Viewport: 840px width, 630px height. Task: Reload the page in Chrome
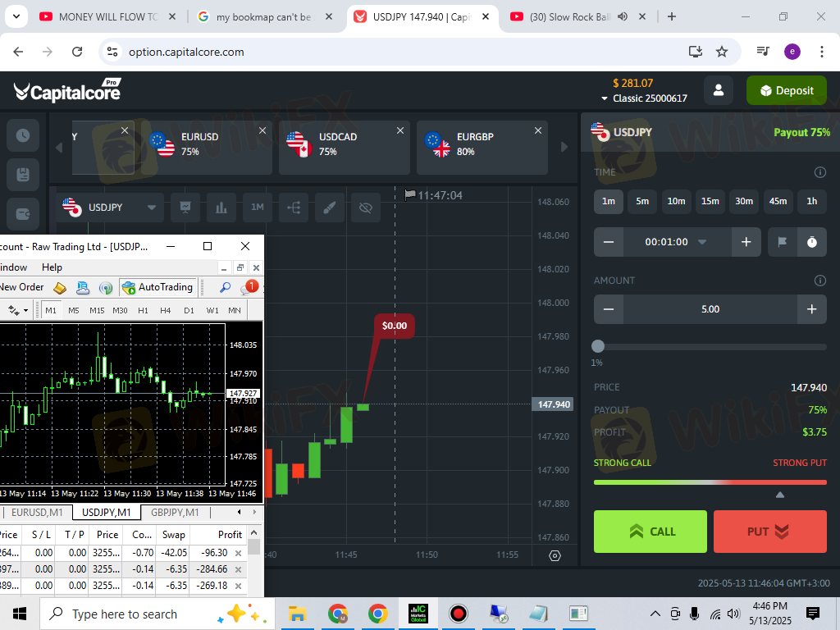(x=77, y=52)
